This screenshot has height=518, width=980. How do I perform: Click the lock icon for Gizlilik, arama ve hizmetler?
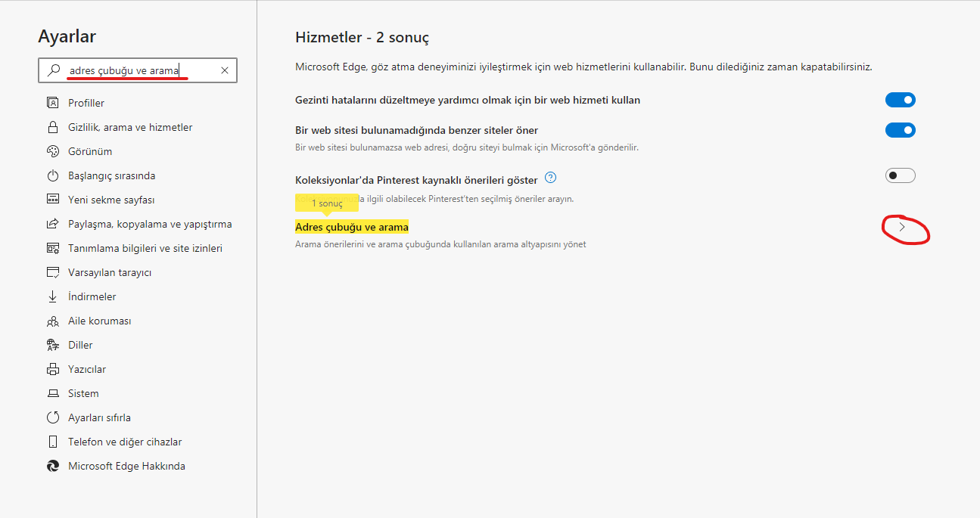pyautogui.click(x=53, y=127)
